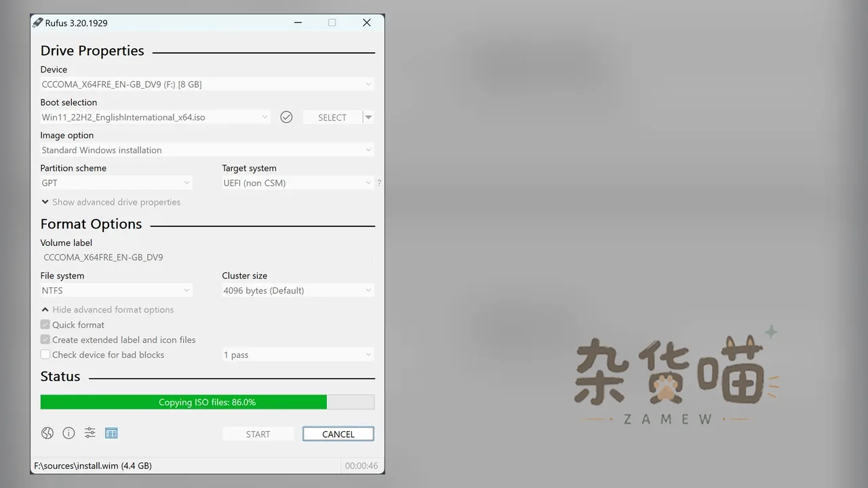Enable Check device for bad blocks

point(45,354)
